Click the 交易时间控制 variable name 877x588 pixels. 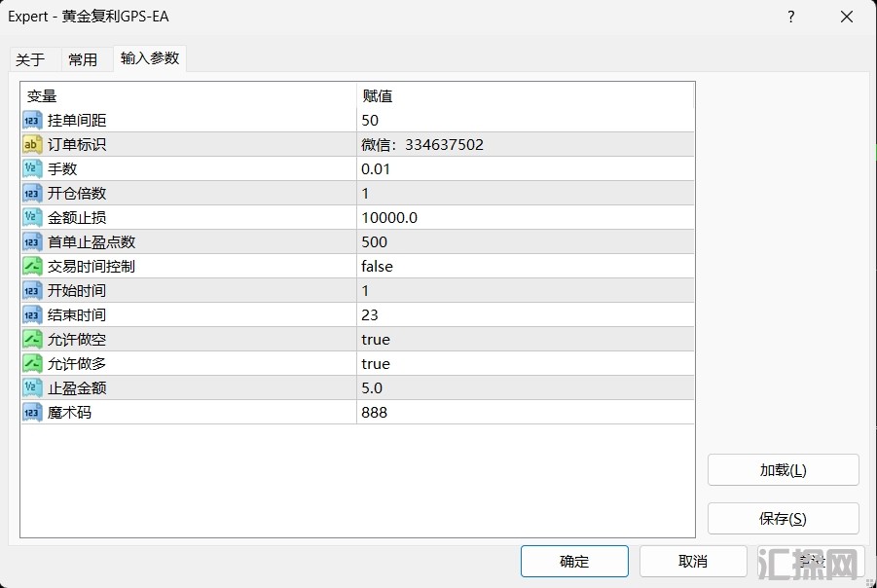click(x=91, y=267)
